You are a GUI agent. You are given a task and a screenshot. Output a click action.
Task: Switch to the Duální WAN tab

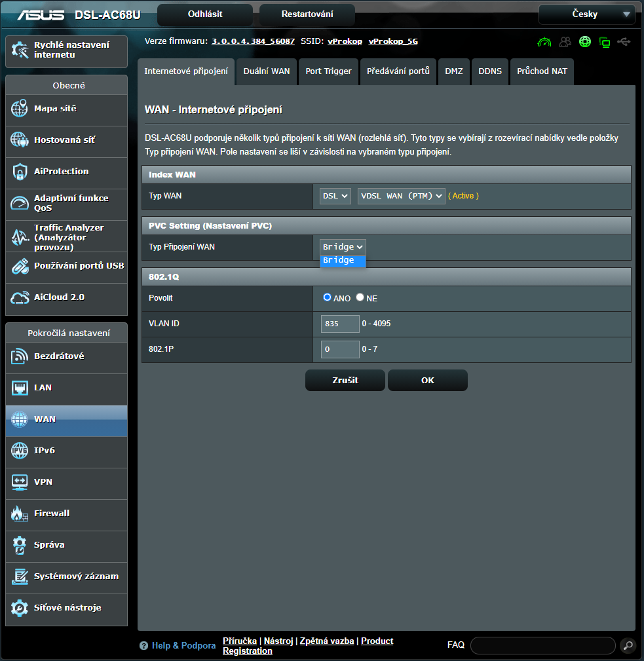coord(266,71)
